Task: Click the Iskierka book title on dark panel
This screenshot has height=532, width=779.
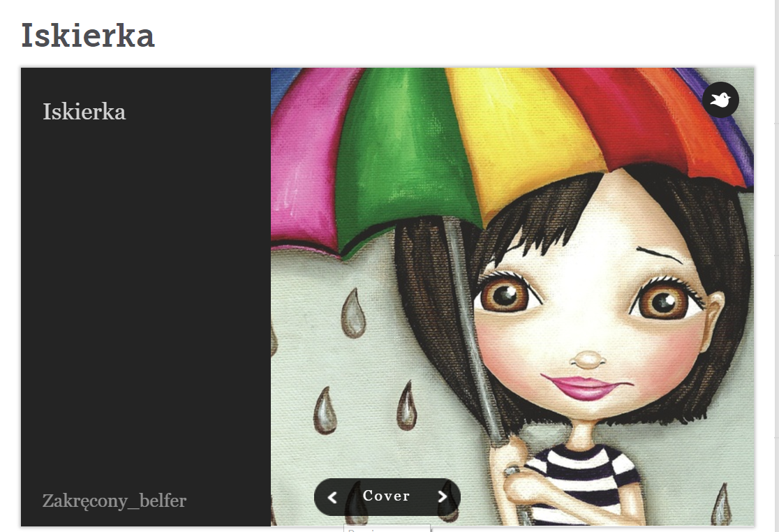Action: point(84,112)
